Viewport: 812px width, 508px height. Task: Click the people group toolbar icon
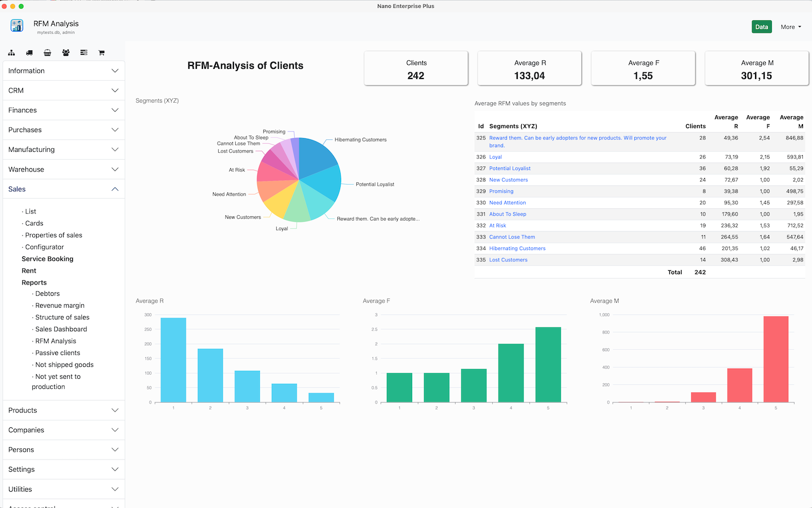pyautogui.click(x=66, y=52)
